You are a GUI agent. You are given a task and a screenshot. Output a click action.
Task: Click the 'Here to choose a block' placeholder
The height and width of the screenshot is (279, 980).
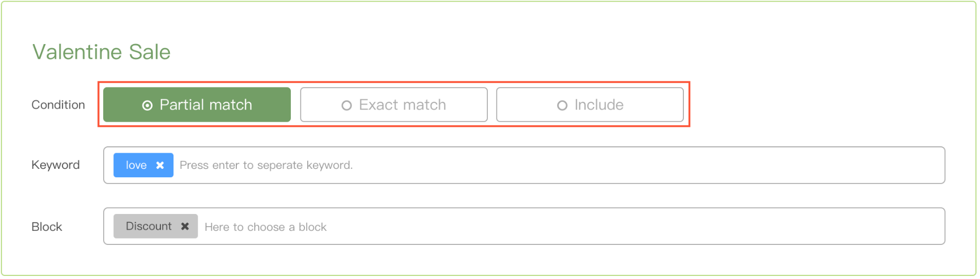click(266, 227)
